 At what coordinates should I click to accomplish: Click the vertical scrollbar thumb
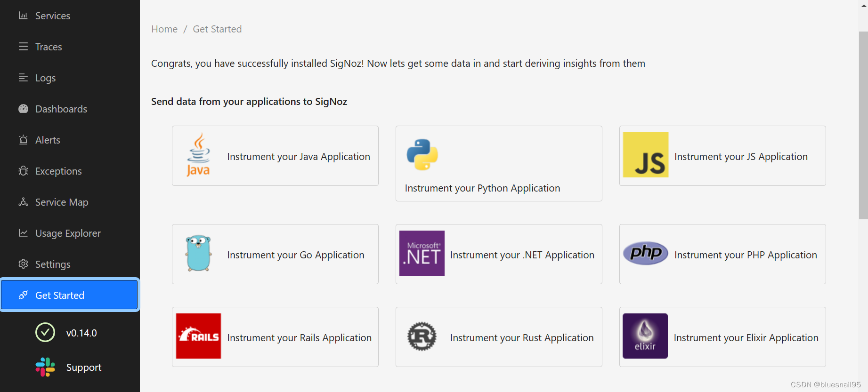coord(863,125)
